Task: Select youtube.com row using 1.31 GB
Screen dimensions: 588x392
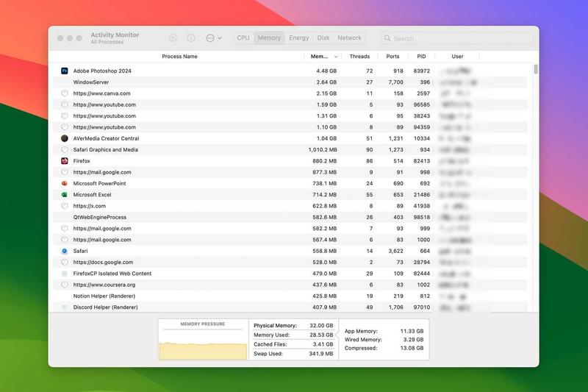Action: point(290,116)
